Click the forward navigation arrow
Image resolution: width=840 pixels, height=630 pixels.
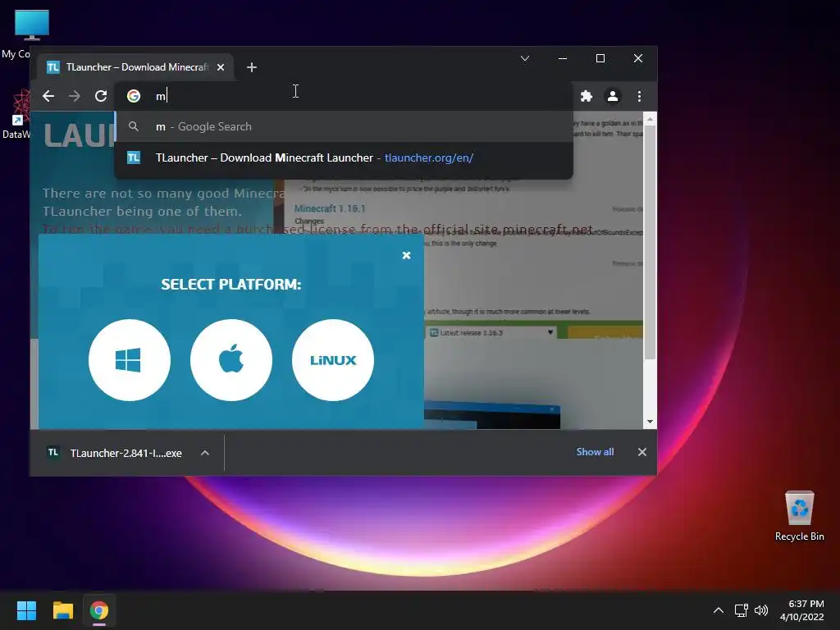tap(75, 96)
